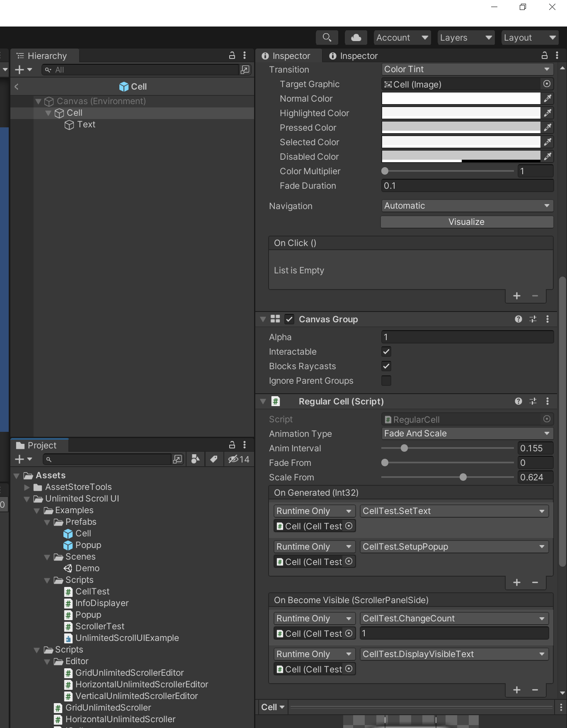Select Demo scene asset

87,568
